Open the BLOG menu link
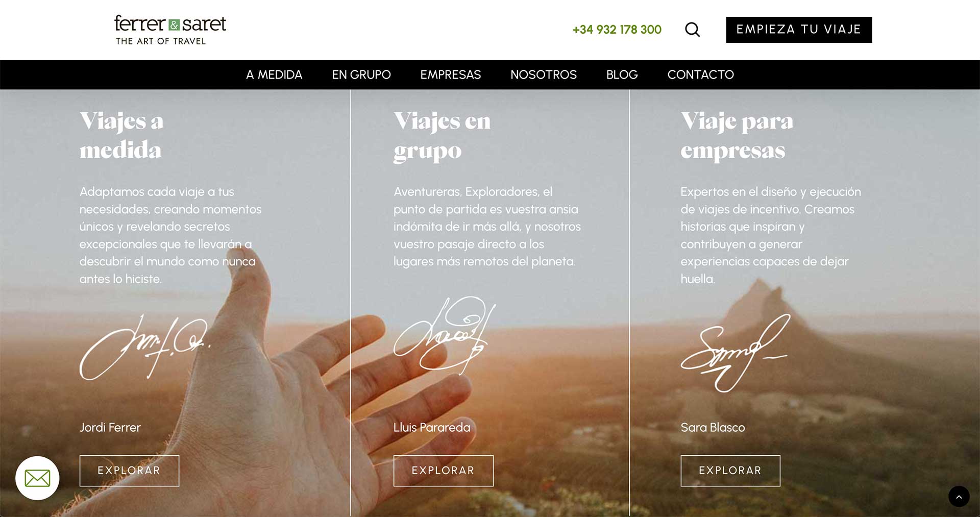 [x=622, y=75]
